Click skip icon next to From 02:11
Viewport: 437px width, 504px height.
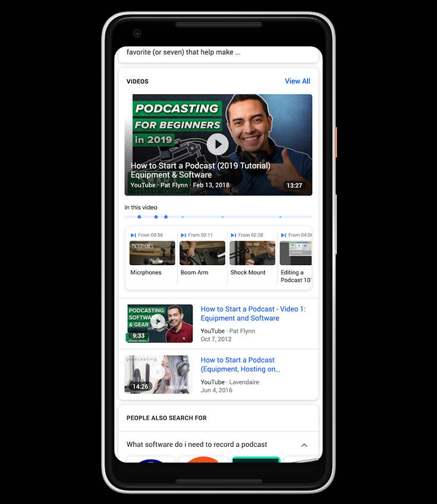click(183, 235)
